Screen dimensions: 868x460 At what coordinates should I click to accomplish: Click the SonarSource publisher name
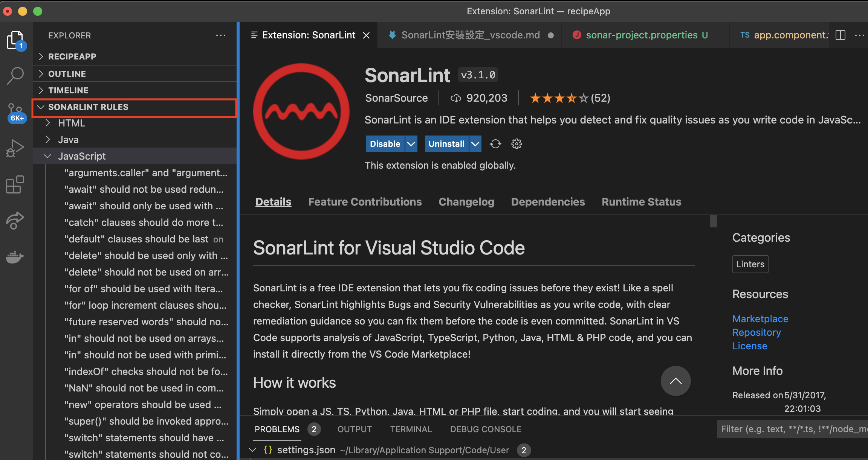[396, 98]
